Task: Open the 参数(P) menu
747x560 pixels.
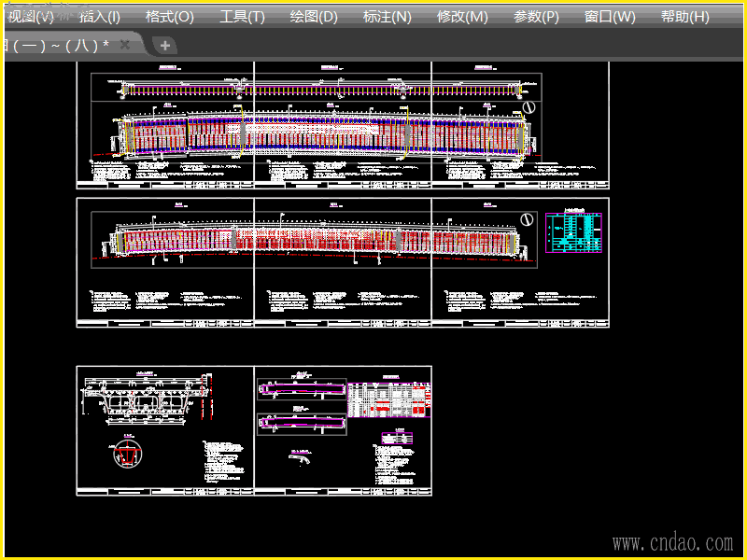Action: click(x=536, y=17)
